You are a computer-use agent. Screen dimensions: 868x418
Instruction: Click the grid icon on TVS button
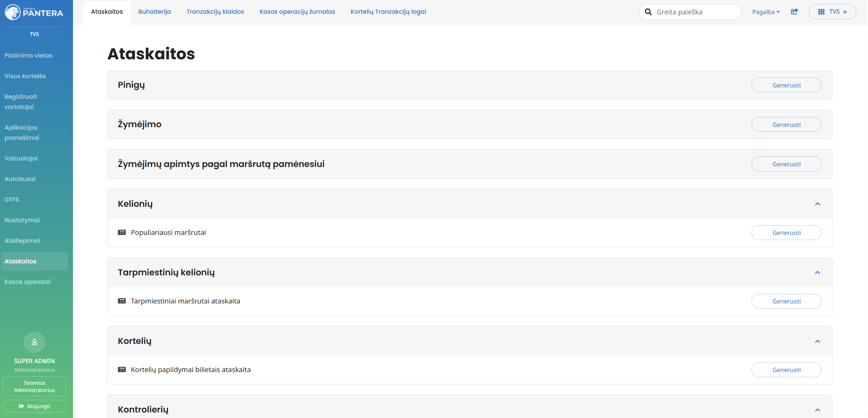(x=821, y=12)
